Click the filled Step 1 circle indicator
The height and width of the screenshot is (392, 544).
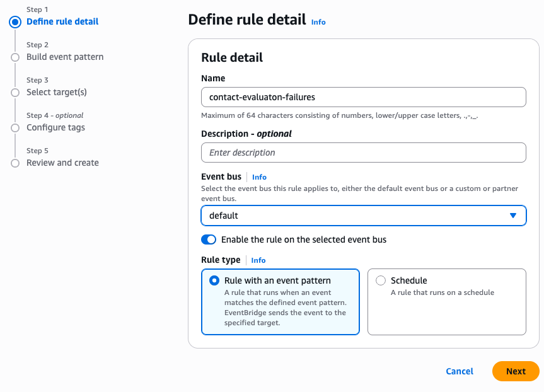click(14, 22)
